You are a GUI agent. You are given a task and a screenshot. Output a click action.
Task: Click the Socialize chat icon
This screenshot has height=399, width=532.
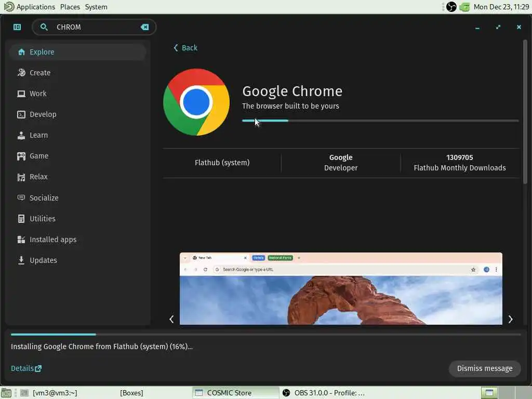pos(21,198)
